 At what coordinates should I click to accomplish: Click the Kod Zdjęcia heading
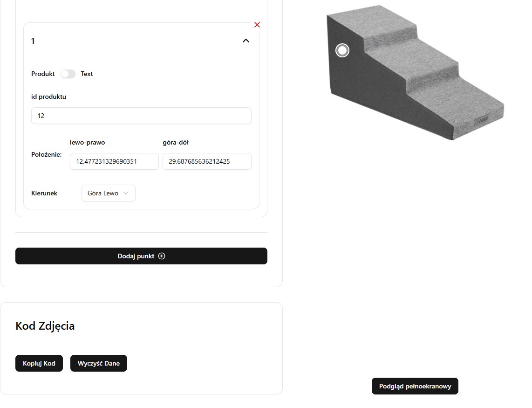point(45,326)
